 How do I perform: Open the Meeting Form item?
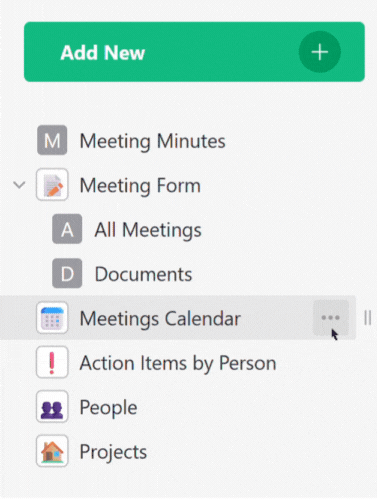click(x=140, y=185)
